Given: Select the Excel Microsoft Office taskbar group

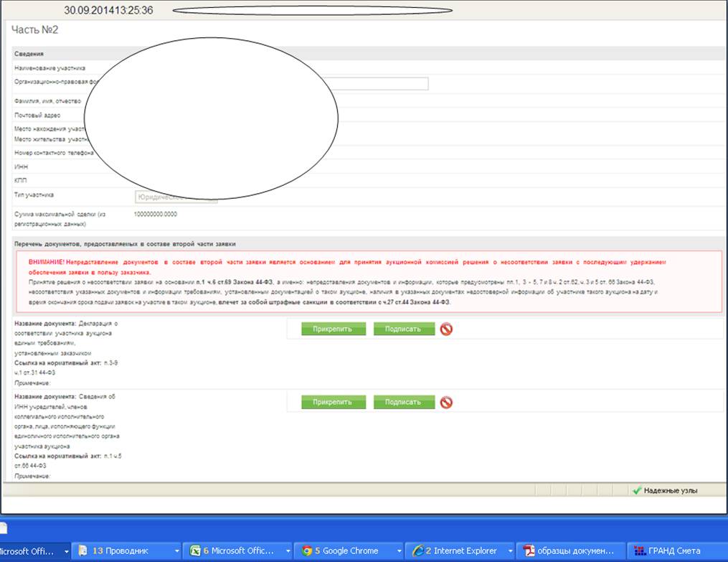Looking at the screenshot, I should tap(232, 551).
